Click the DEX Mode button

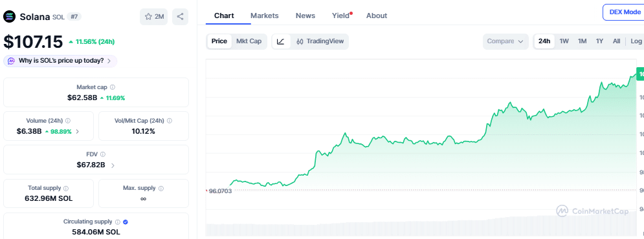click(x=623, y=12)
